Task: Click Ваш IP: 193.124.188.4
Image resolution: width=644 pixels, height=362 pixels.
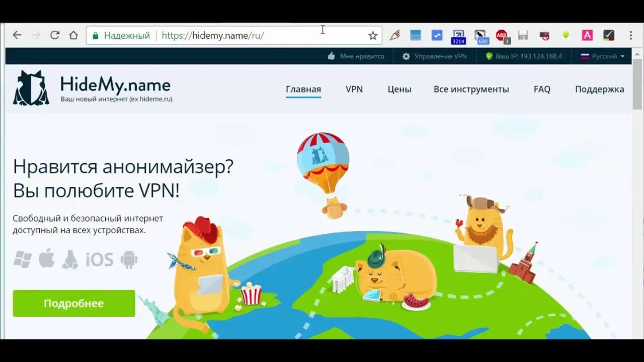Action: pyautogui.click(x=524, y=56)
